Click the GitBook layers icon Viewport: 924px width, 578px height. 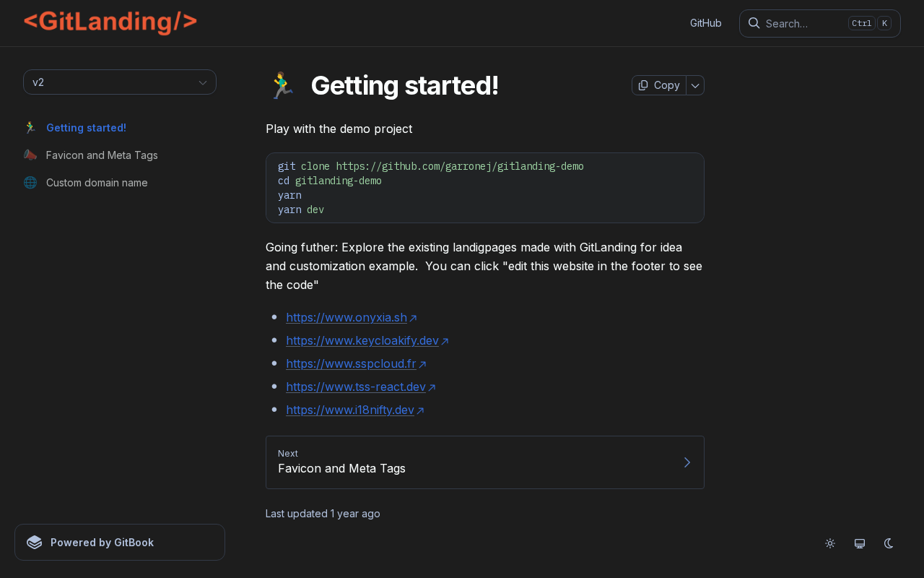pyautogui.click(x=35, y=543)
